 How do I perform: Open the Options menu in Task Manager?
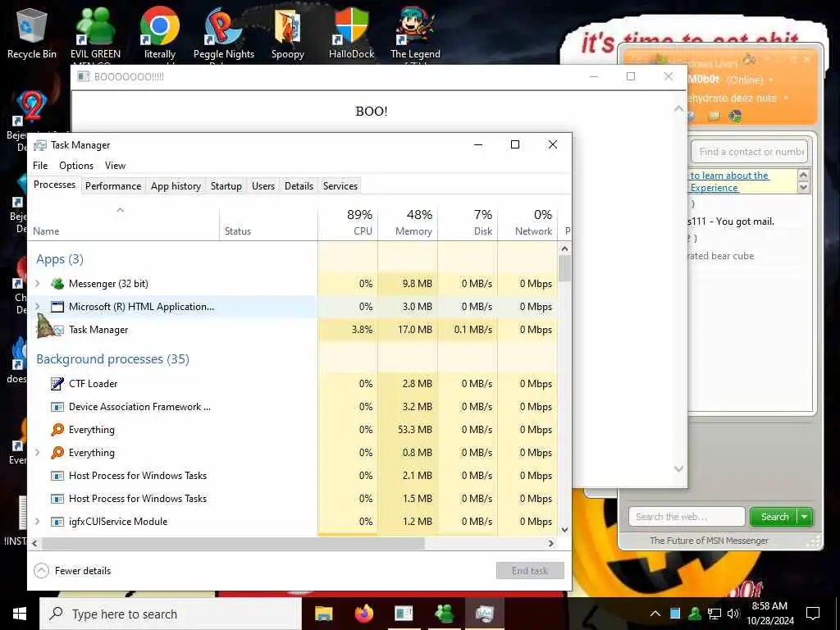[x=76, y=166]
